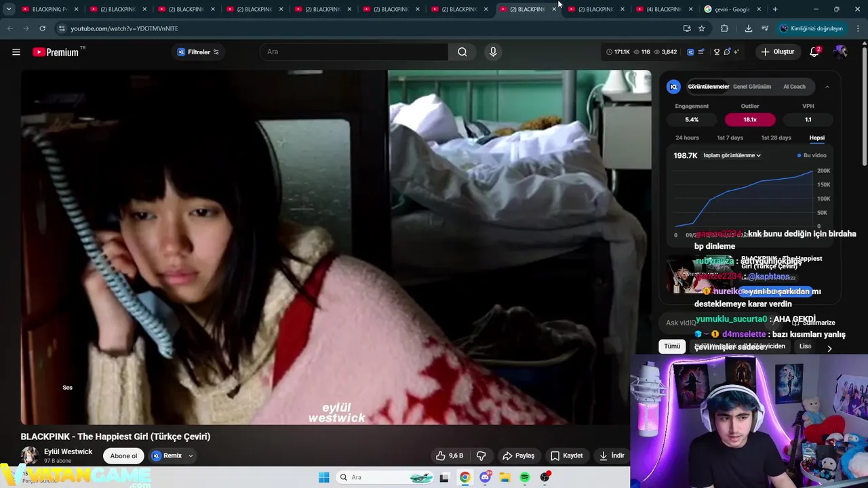This screenshot has width=868, height=488.
Task: Click the vidIQ logo in extension toolbar
Action: click(690, 52)
